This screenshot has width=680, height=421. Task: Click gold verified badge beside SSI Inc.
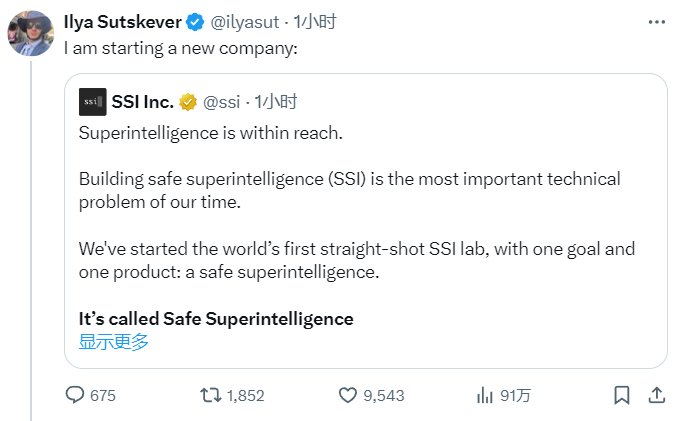pos(188,101)
